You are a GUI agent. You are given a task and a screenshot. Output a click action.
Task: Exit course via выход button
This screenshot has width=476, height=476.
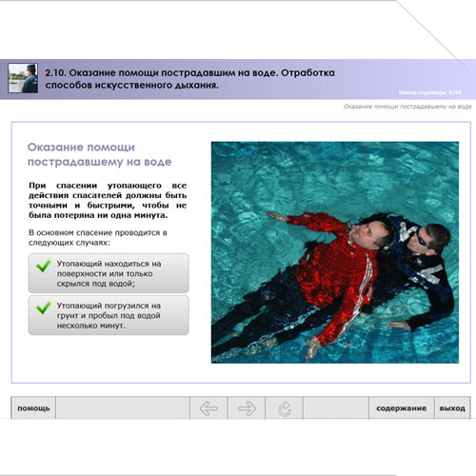(452, 408)
